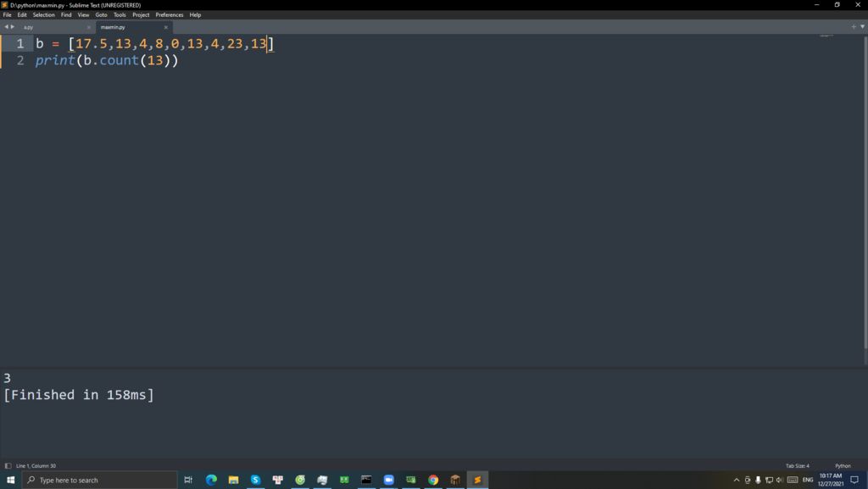Viewport: 868px width, 489px height.
Task: Open File Explorer from the taskbar
Action: [x=233, y=480]
